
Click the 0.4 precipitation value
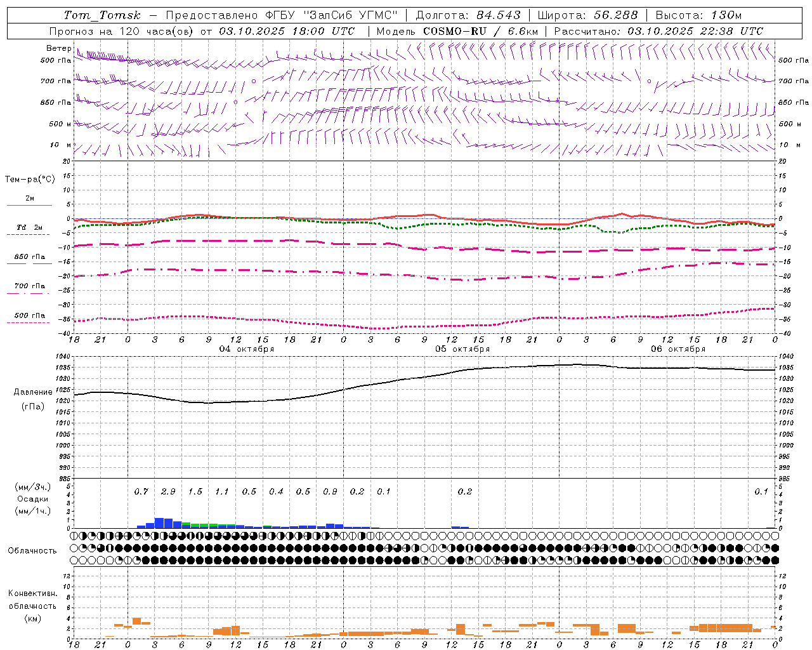pos(276,491)
